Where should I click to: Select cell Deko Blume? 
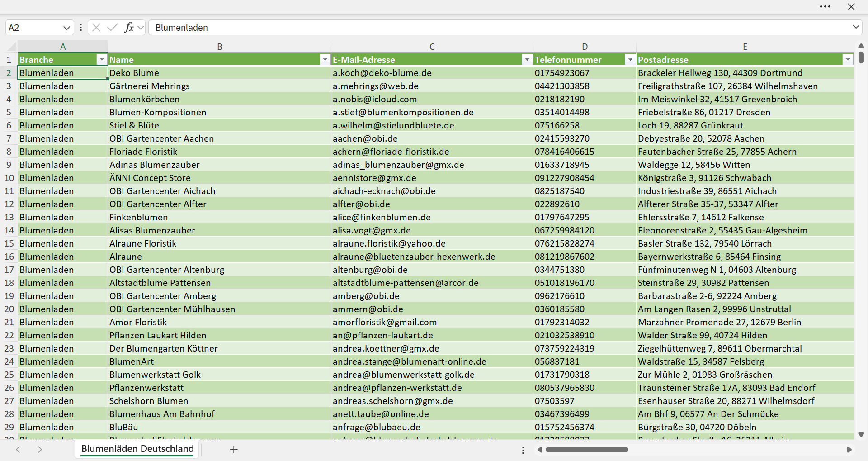click(219, 73)
